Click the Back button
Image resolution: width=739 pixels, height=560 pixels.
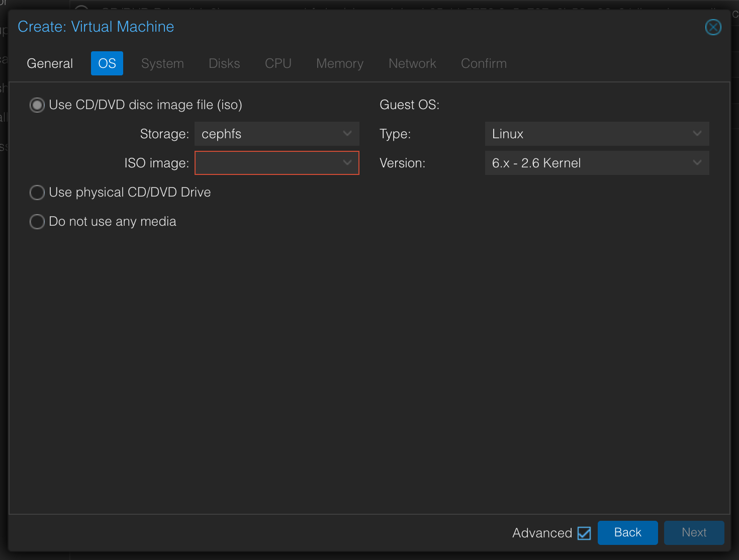click(x=627, y=532)
